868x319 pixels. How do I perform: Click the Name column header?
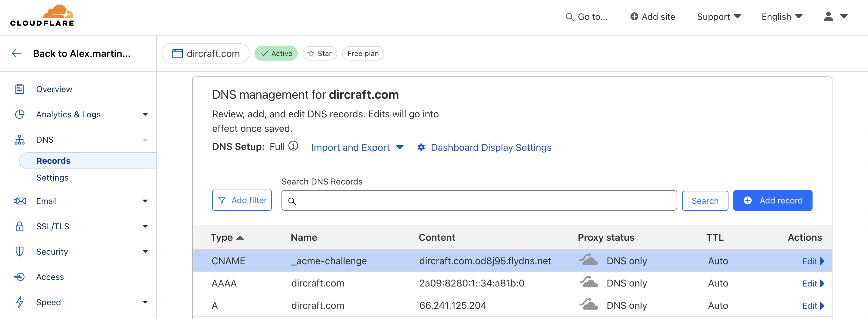coord(303,237)
